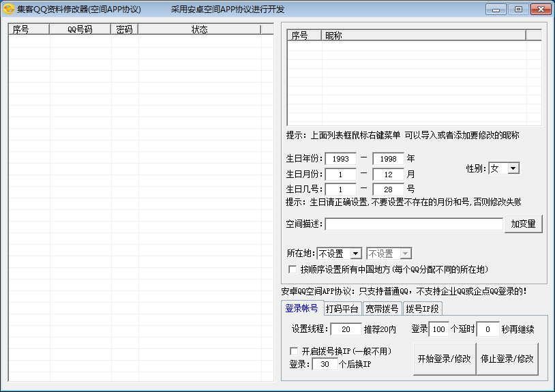
Task: Switch to 拨号IP段 tab
Action: click(x=422, y=309)
